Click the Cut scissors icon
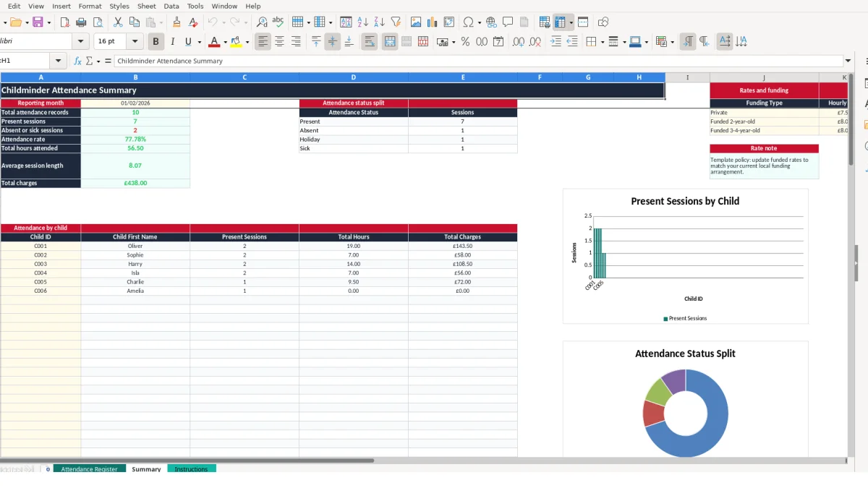The height and width of the screenshot is (488, 868). tap(118, 22)
